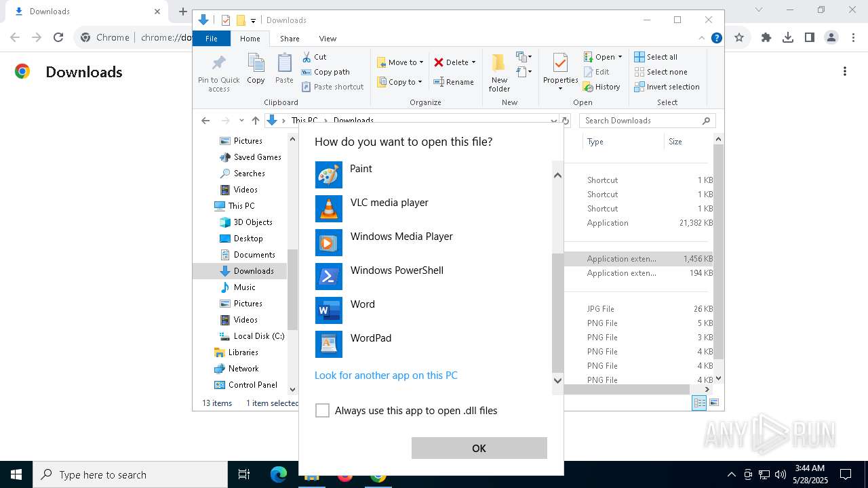Select WordPad app icon

click(x=329, y=344)
